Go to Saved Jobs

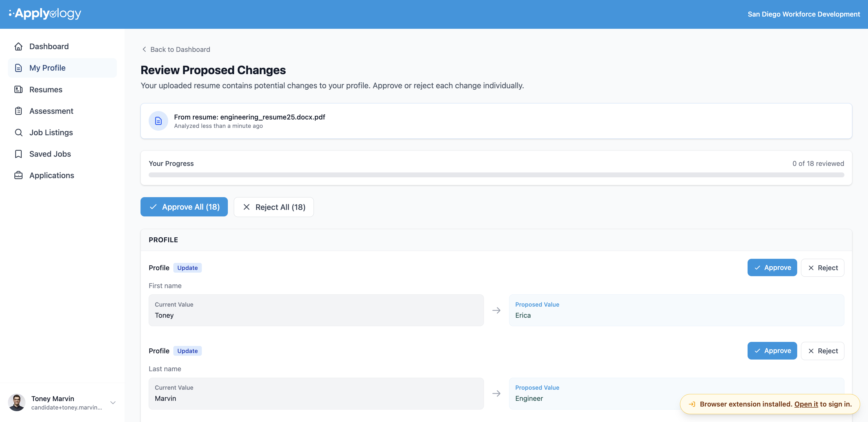click(62, 154)
